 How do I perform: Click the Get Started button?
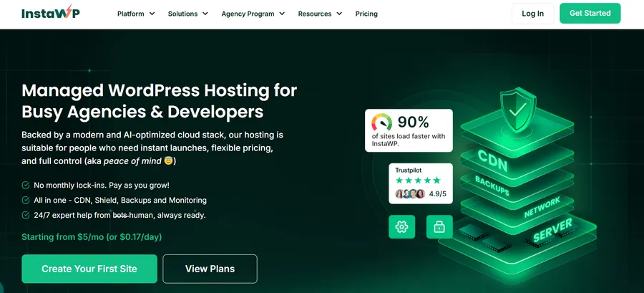point(590,13)
